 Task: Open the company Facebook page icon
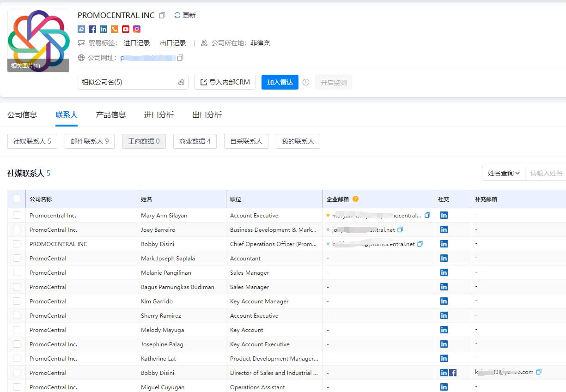[x=92, y=29]
